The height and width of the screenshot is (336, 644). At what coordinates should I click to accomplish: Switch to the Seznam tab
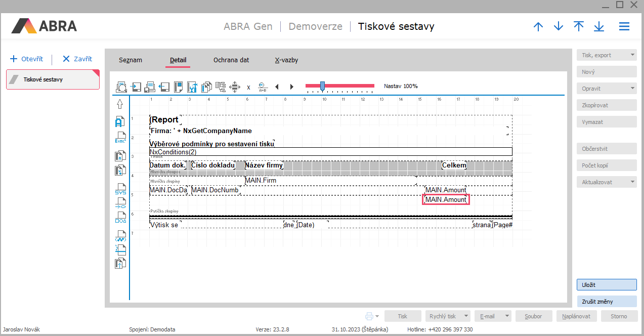pos(131,60)
